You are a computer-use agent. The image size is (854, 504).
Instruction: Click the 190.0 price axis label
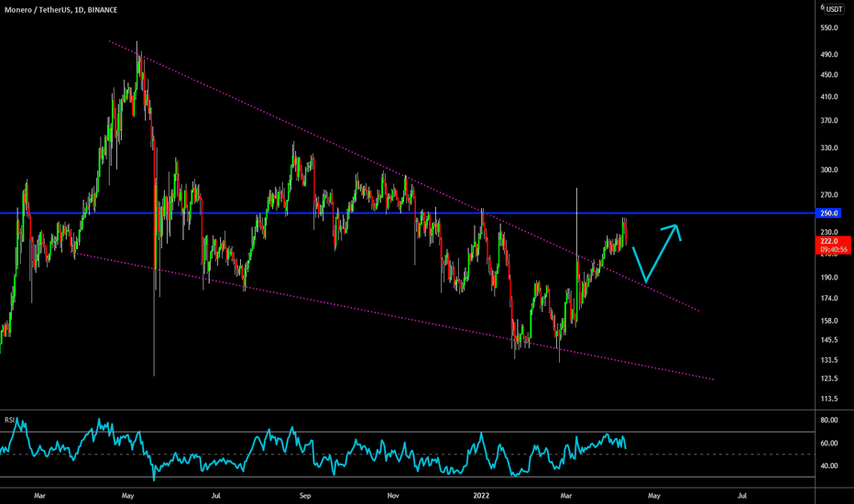[829, 278]
